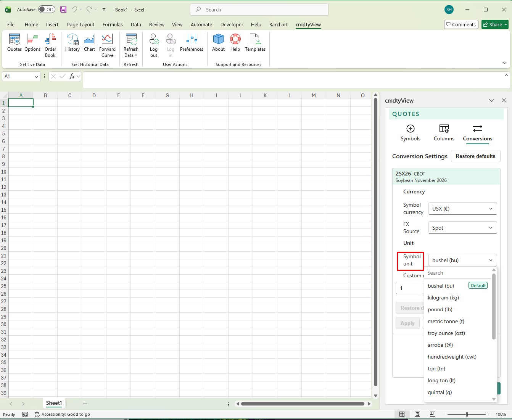Screen dimensions: 512x420
Task: Open the FX Source Spot dropdown
Action: (x=462, y=228)
